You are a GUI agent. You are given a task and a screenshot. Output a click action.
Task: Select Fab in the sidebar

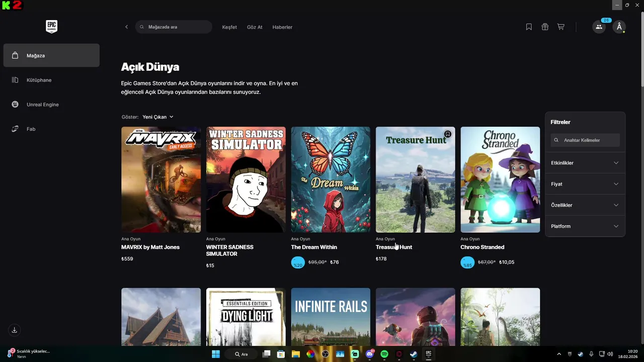pos(51,129)
